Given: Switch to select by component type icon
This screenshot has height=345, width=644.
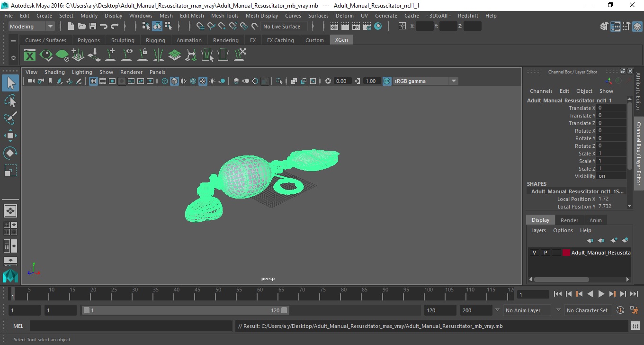Looking at the screenshot, I should click(168, 27).
